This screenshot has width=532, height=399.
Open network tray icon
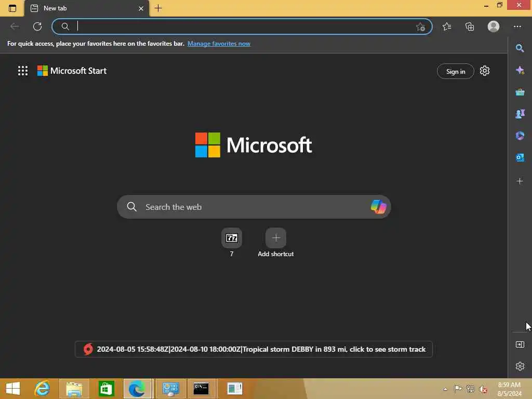[470, 389]
